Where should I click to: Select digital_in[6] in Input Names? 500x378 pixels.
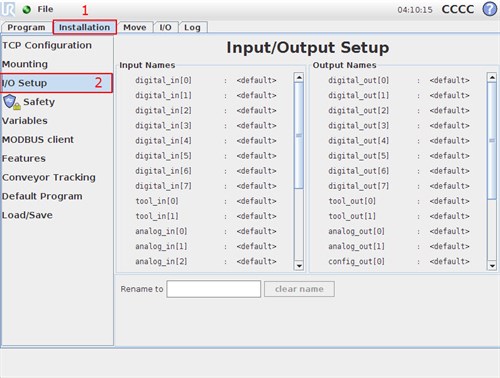[163, 171]
